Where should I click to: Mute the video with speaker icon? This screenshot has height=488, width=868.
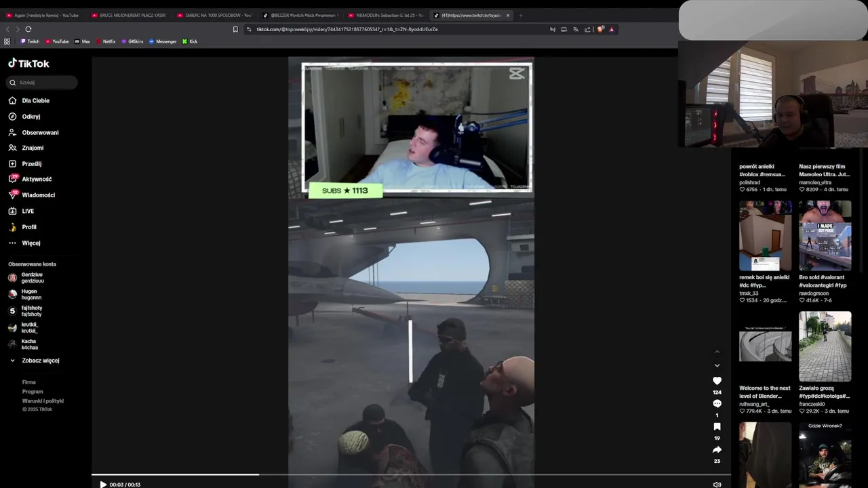[x=717, y=485]
